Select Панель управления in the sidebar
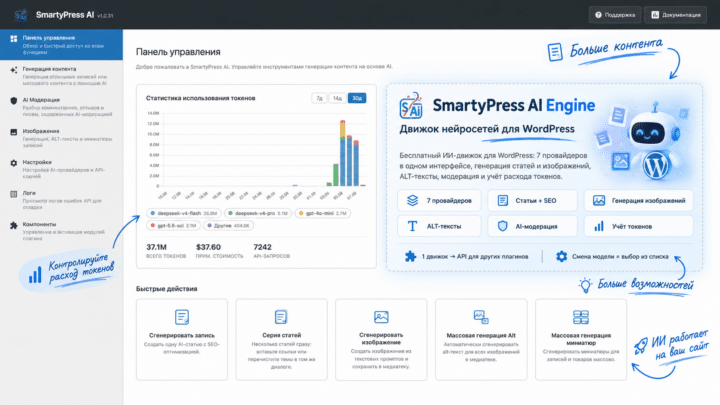The image size is (720, 405). pyautogui.click(x=62, y=45)
